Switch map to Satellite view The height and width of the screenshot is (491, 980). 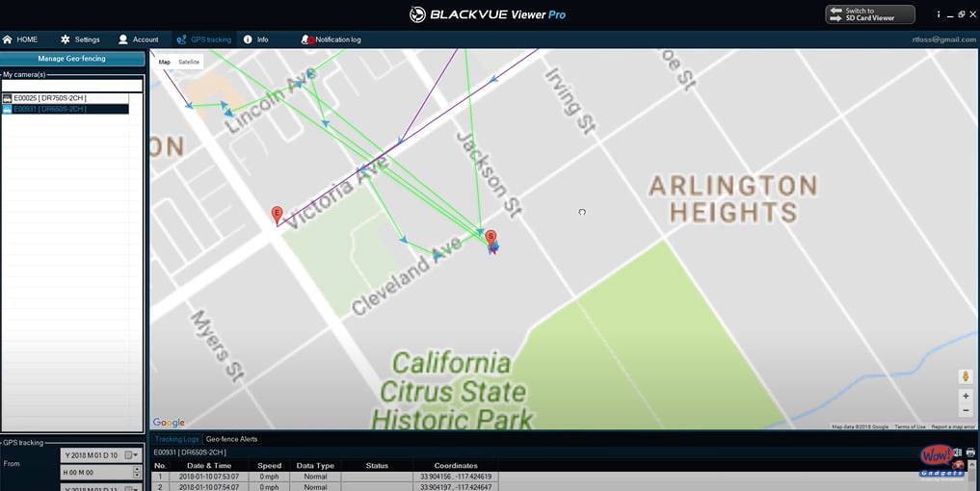pos(189,62)
